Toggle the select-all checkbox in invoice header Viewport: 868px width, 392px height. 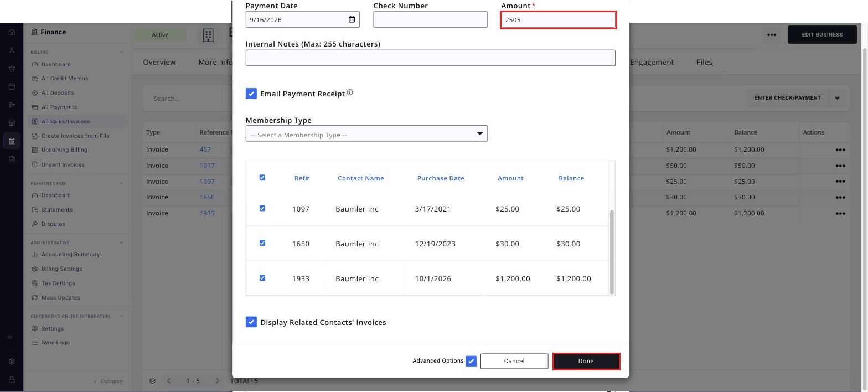262,178
